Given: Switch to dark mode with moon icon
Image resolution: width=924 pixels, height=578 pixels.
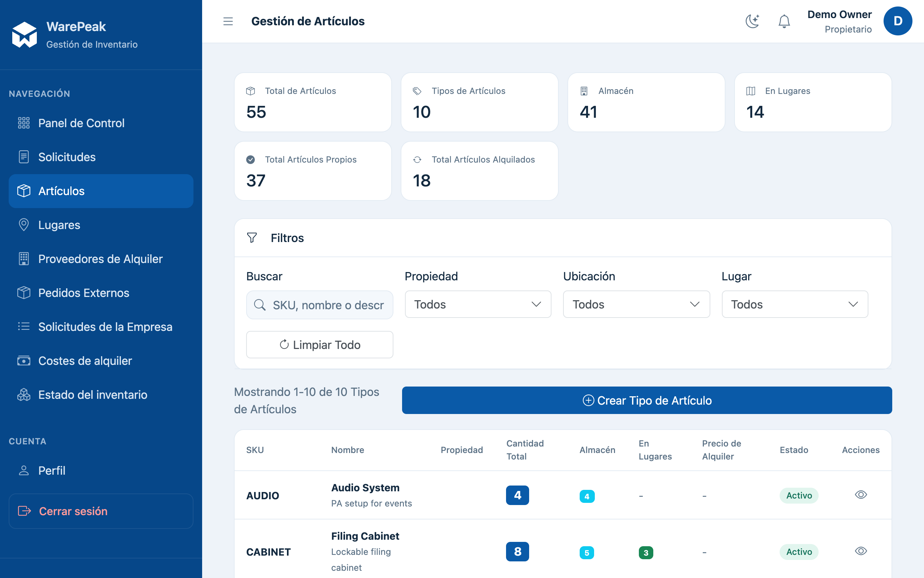Looking at the screenshot, I should (x=753, y=21).
